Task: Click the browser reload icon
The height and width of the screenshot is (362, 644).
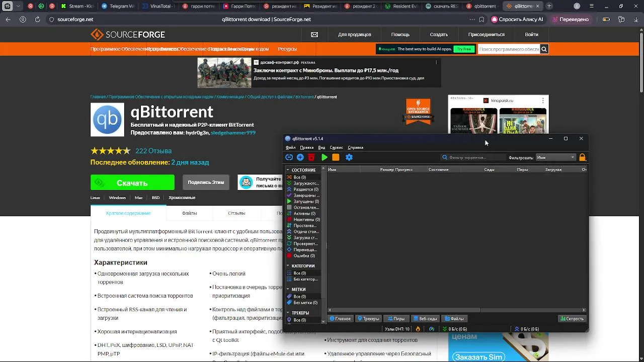Action: pos(38,19)
